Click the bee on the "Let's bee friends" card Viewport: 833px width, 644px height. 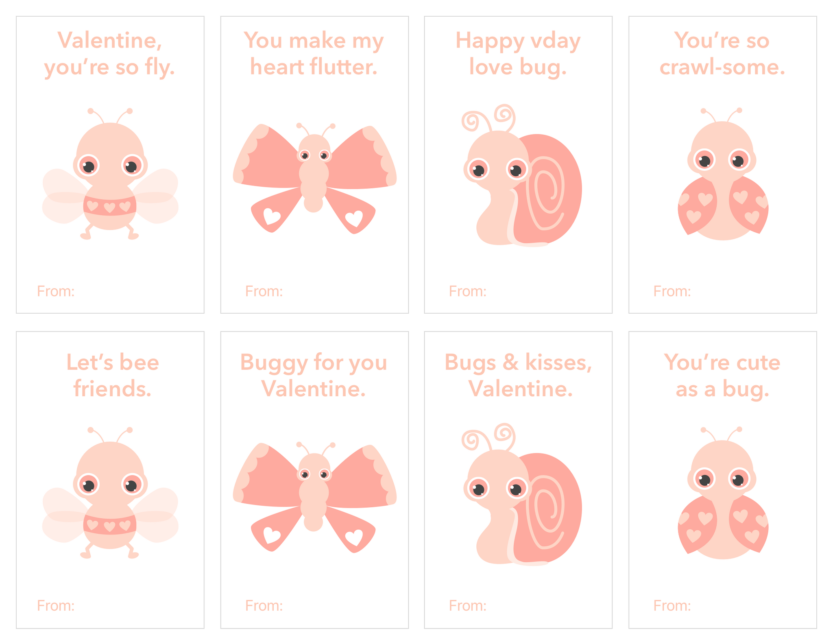point(110,494)
